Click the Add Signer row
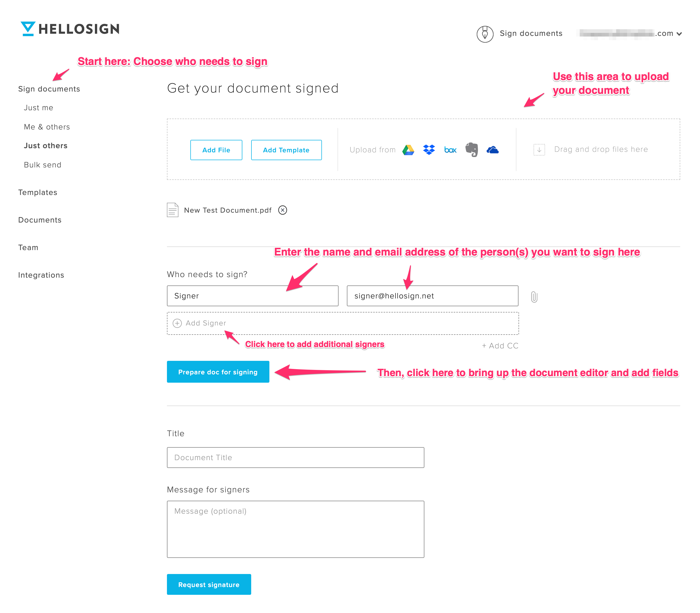 click(343, 323)
